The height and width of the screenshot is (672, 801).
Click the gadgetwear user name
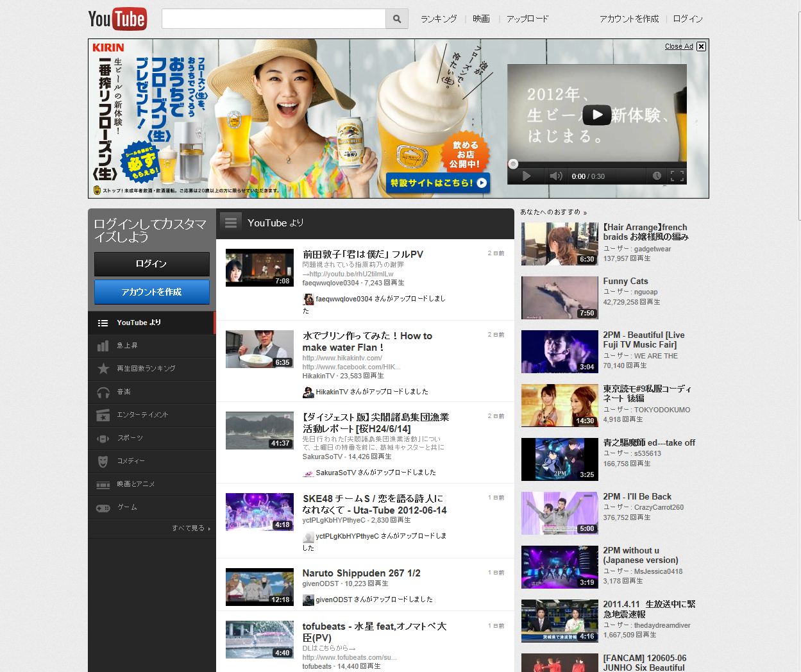pos(653,249)
